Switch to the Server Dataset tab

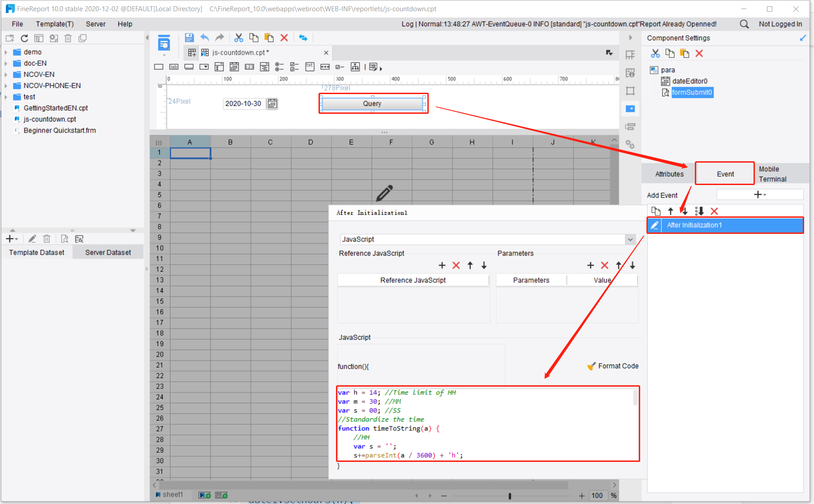coord(108,253)
